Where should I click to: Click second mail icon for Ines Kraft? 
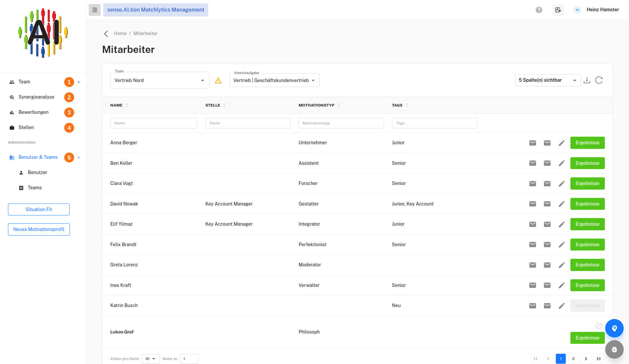(x=547, y=285)
